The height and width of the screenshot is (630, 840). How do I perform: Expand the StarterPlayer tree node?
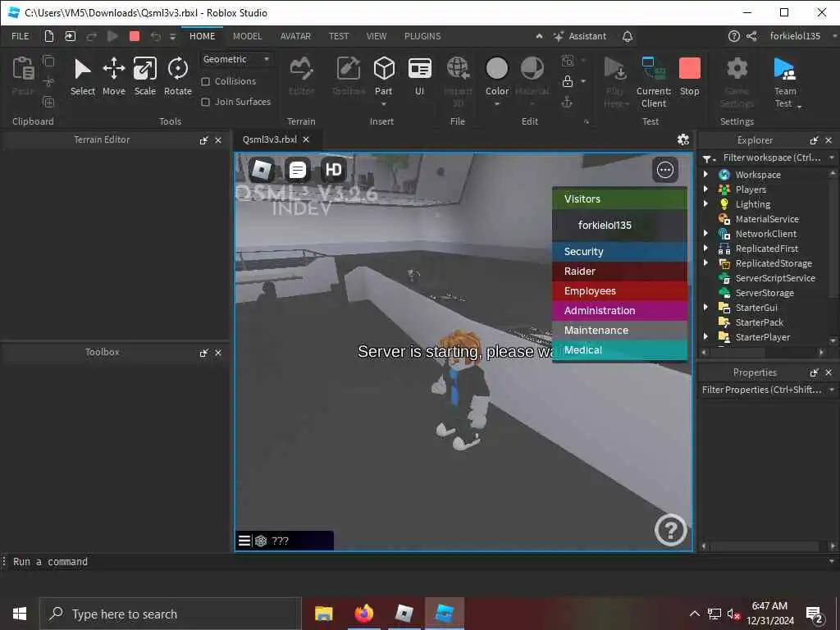pos(705,336)
